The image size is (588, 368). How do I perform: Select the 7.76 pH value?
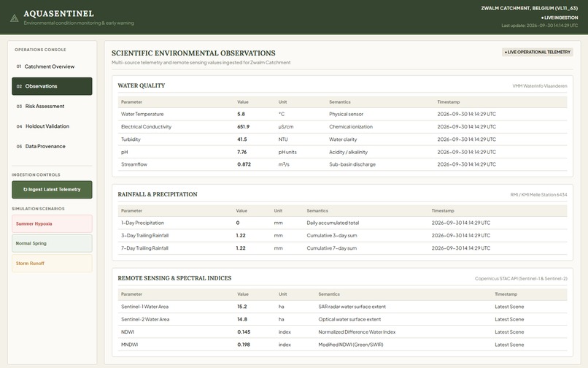[242, 152]
